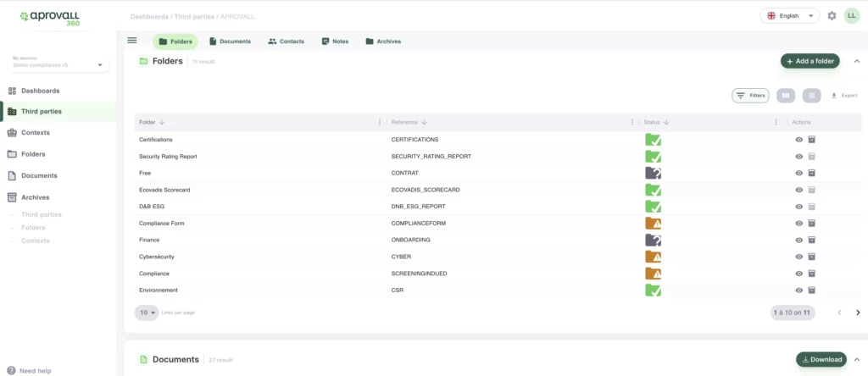The width and height of the screenshot is (868, 376).
Task: View the Free folder eye icon
Action: [x=798, y=173]
